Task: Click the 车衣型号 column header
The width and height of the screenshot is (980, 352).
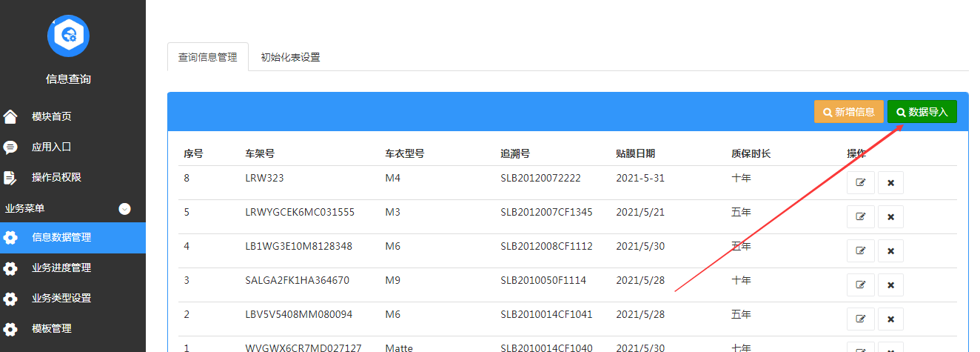Action: tap(405, 154)
